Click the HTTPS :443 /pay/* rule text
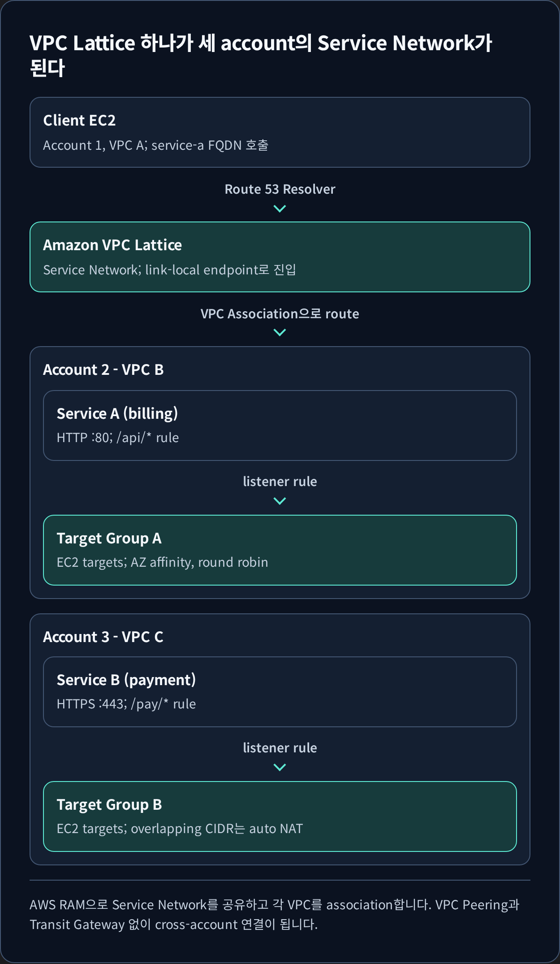The width and height of the screenshot is (560, 964). pyautogui.click(x=126, y=704)
